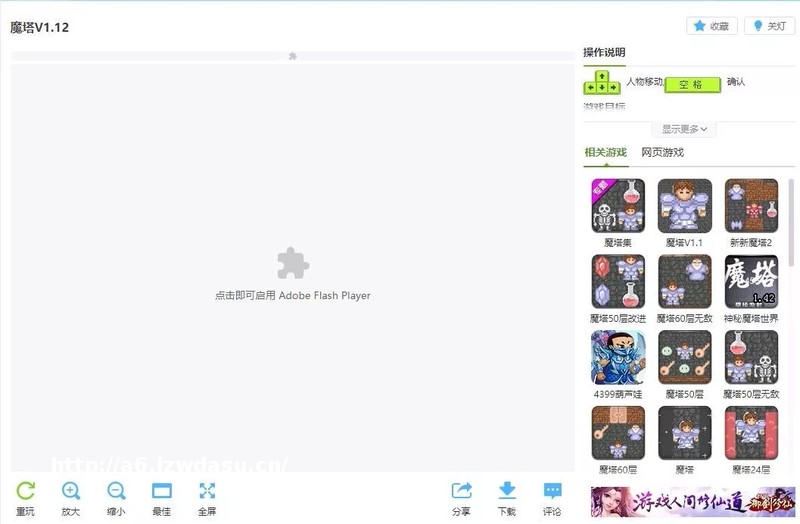Click the 重玩 replay icon
The width and height of the screenshot is (800, 524).
click(x=26, y=491)
